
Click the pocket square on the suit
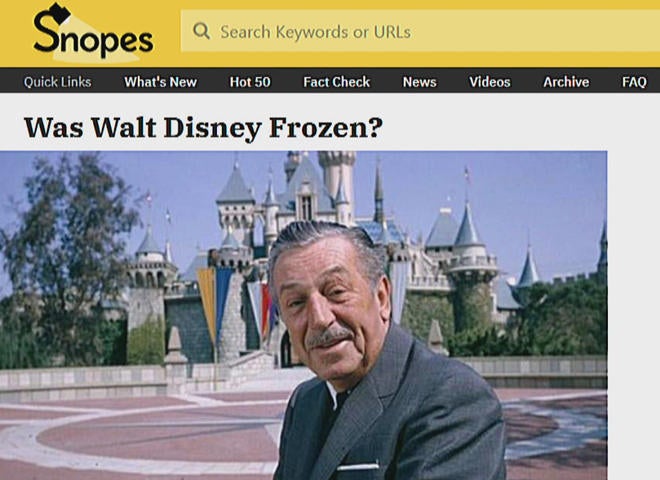tap(359, 467)
